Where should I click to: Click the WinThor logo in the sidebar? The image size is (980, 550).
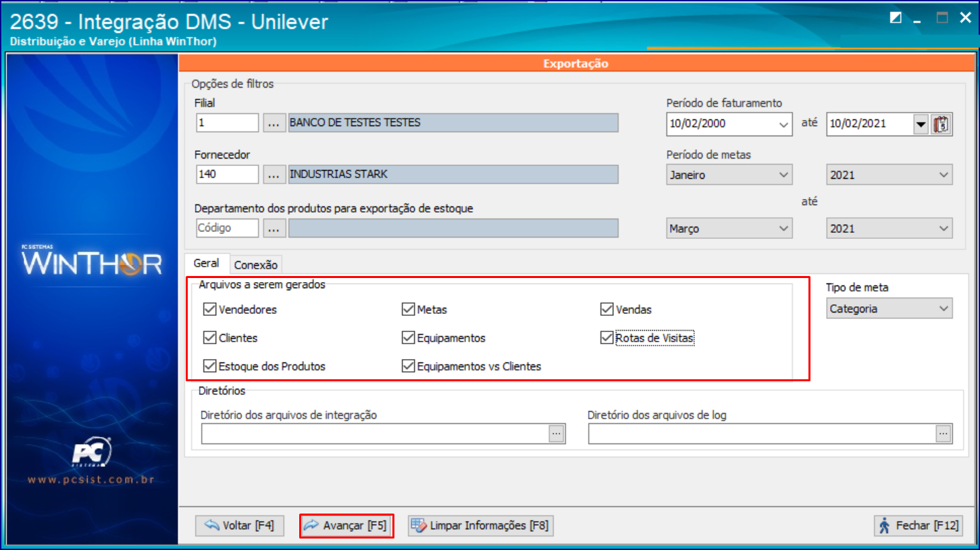[x=91, y=261]
